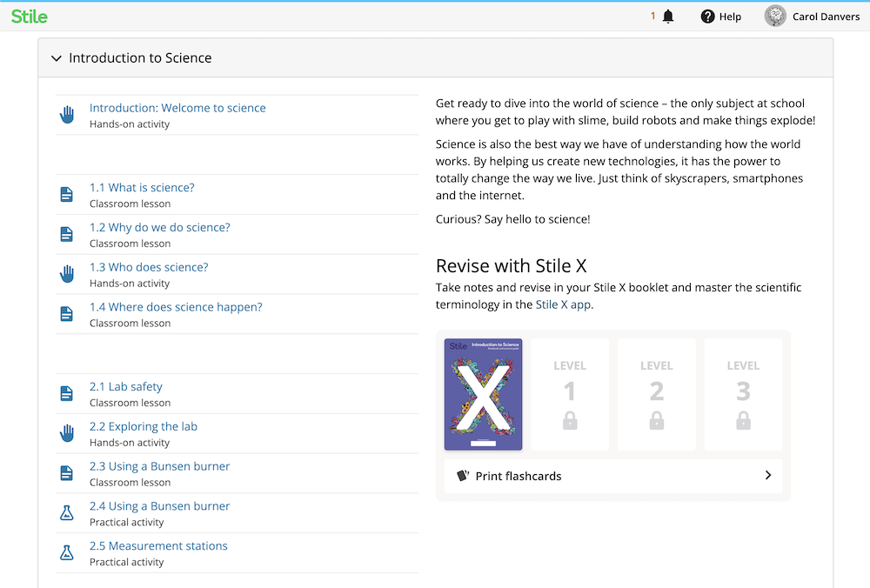
Task: Click the Introduction to Science title text
Action: 140,58
